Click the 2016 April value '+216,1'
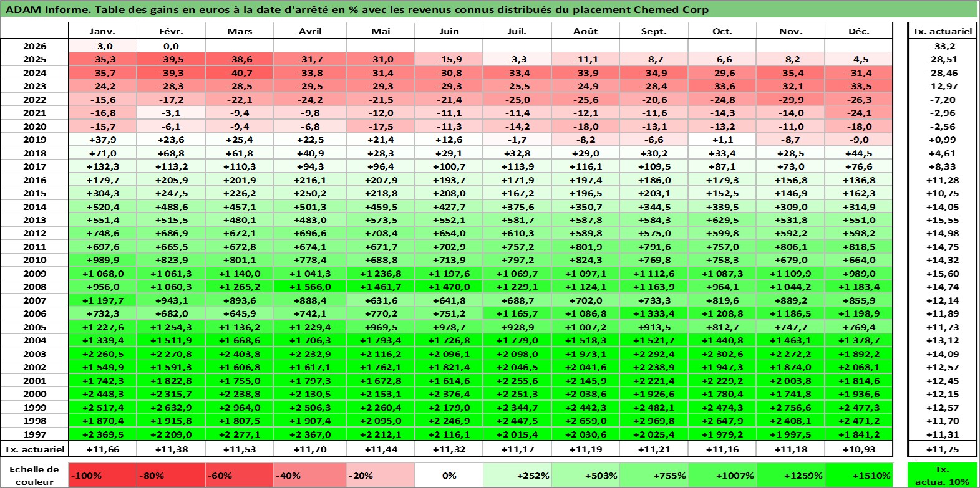 pos(310,180)
